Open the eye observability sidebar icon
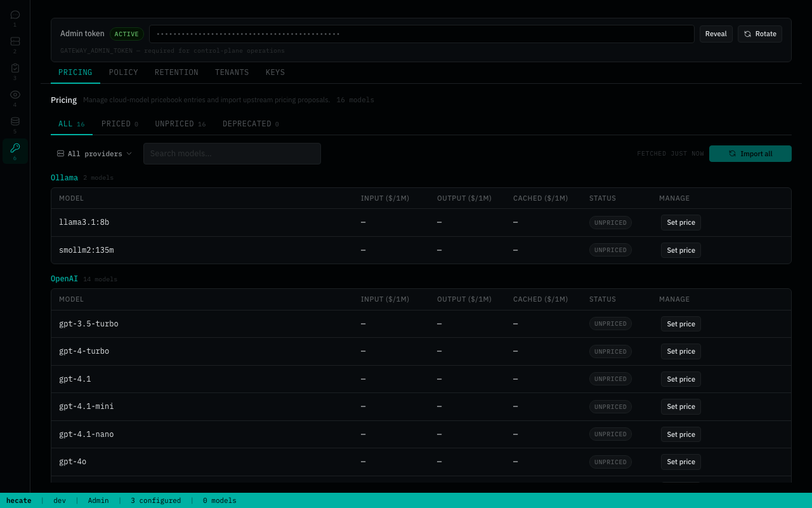812x508 pixels. click(15, 98)
